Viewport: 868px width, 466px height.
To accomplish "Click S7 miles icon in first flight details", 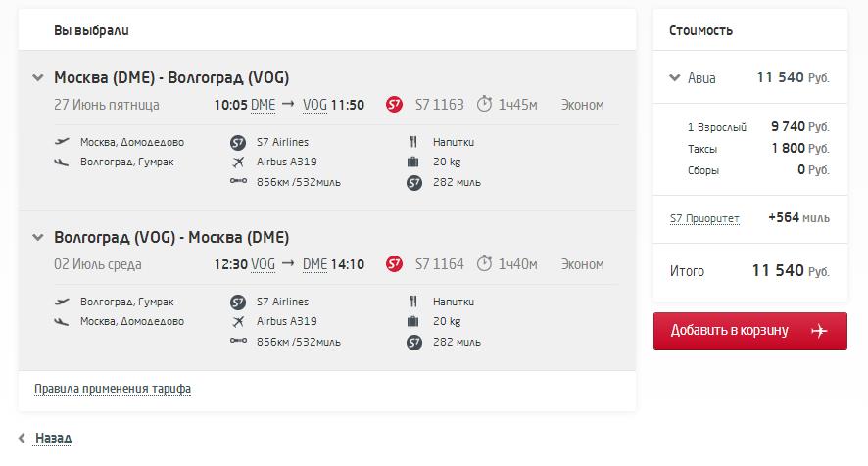I will tap(412, 182).
